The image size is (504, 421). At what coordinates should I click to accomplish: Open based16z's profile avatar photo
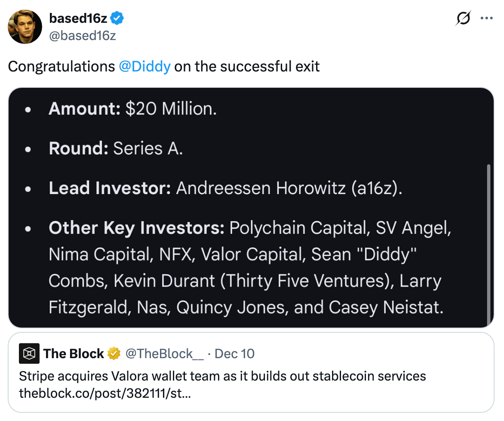click(25, 27)
